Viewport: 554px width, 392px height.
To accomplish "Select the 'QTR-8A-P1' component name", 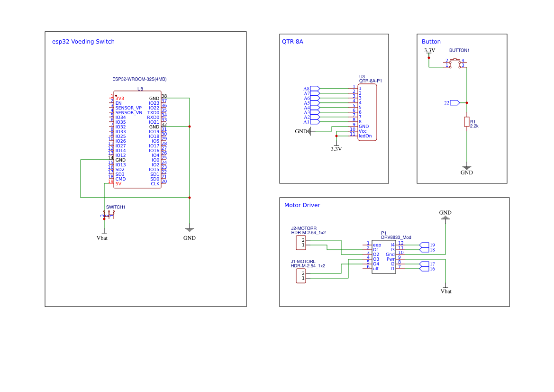I will pyautogui.click(x=370, y=81).
